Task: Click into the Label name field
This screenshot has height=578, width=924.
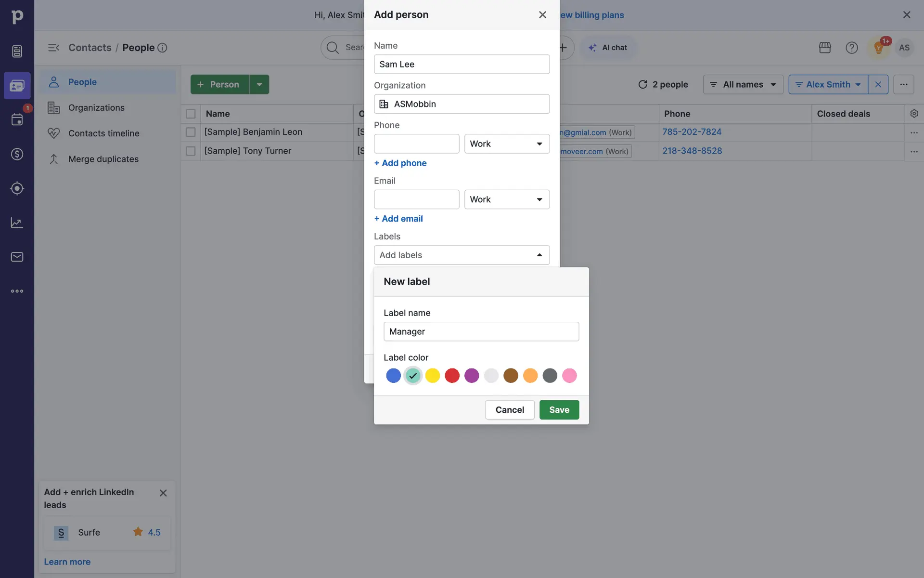Action: [x=481, y=331]
